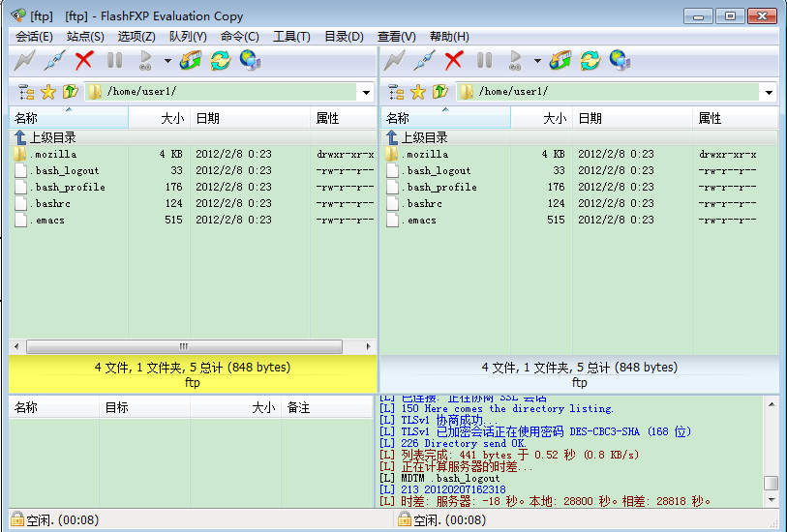Click the log panel scroll up arrow

point(771,404)
